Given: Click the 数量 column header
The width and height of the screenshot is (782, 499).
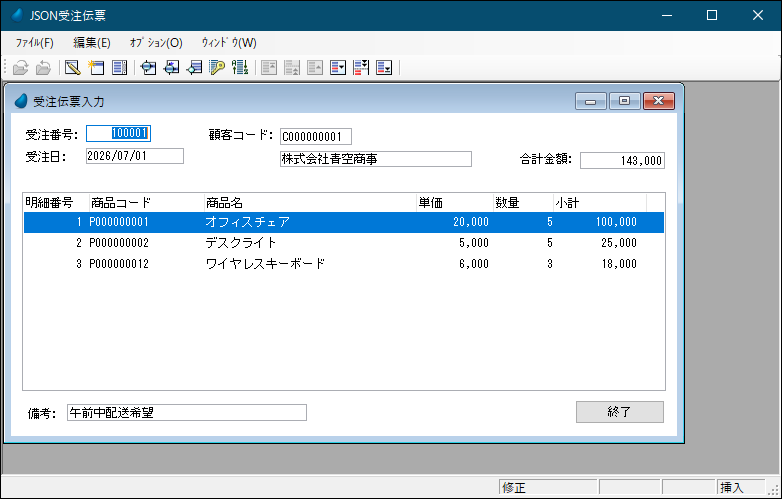Looking at the screenshot, I should pos(523,202).
